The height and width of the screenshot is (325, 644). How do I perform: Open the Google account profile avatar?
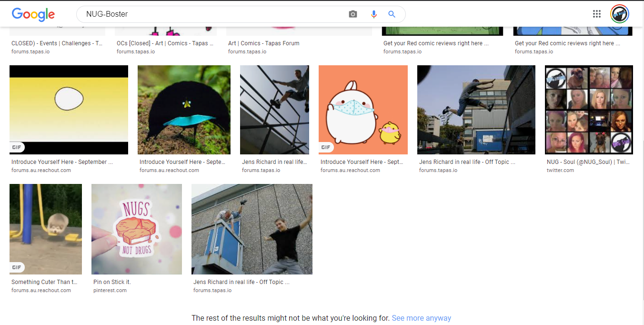click(x=620, y=14)
